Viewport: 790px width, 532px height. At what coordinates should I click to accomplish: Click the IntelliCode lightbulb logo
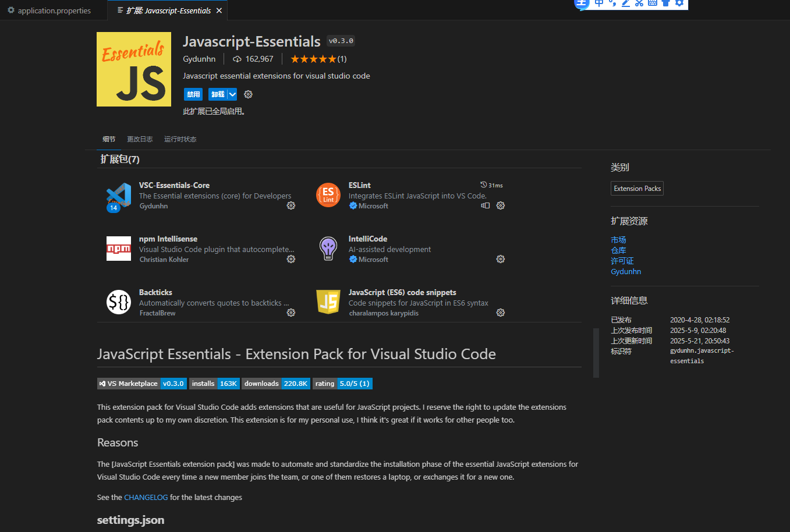pos(328,249)
